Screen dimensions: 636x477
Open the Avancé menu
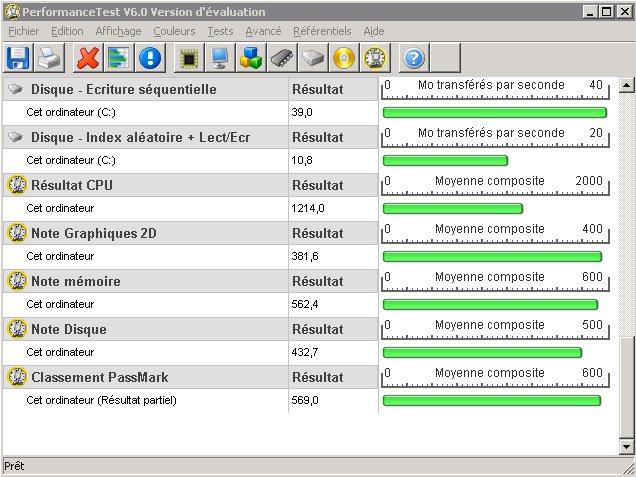click(263, 31)
